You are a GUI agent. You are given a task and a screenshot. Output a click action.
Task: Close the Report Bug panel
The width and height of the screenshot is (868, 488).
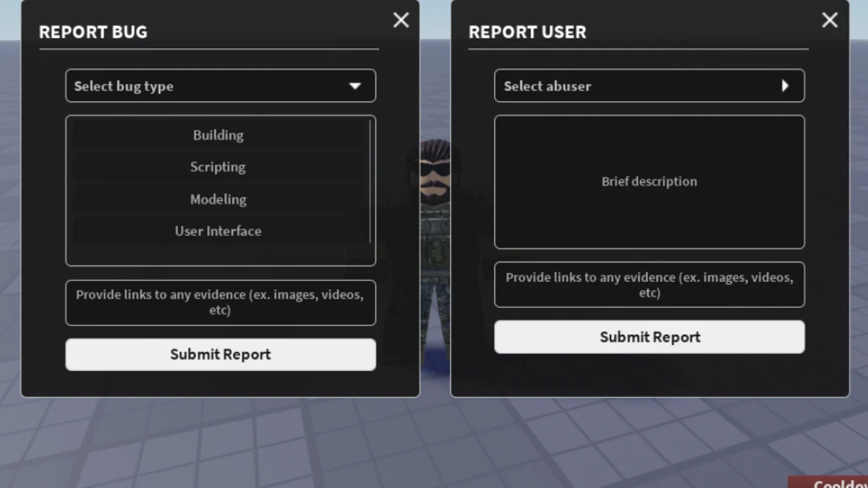point(401,20)
